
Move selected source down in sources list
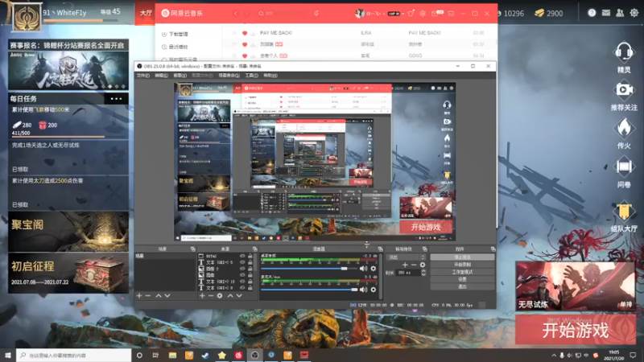(239, 295)
